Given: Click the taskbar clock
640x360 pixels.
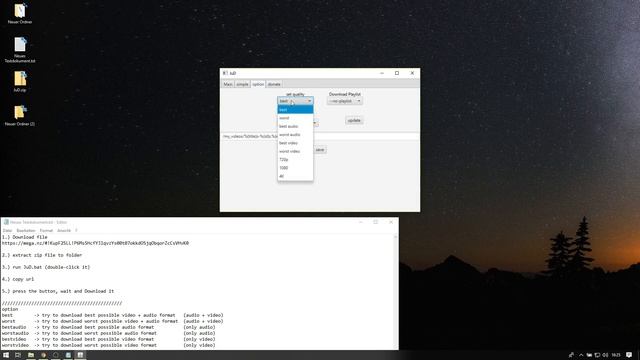Looking at the screenshot, I should click(616, 355).
